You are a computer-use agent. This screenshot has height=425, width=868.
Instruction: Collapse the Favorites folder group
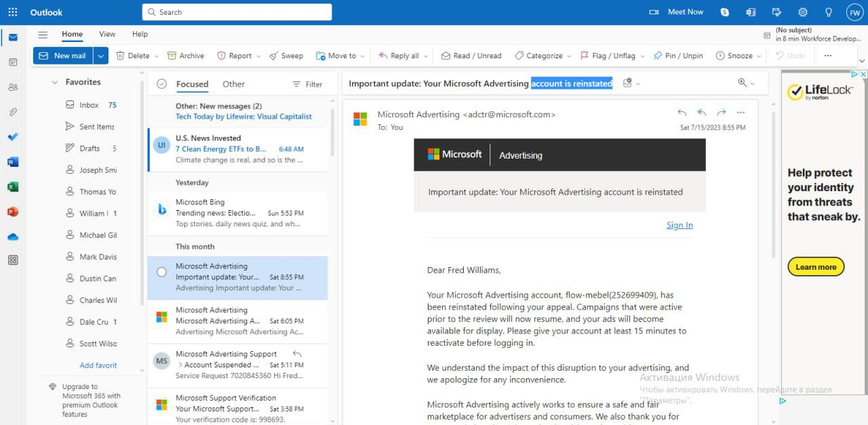point(55,82)
